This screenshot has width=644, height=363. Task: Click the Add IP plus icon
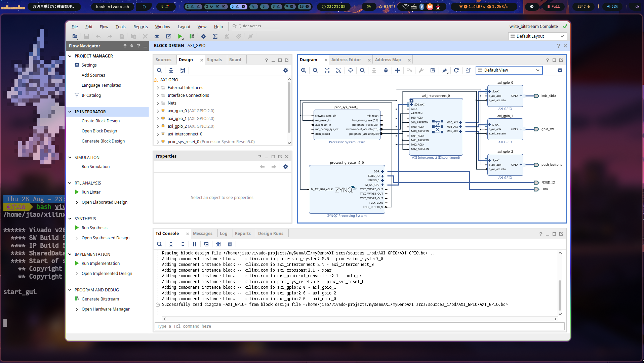(x=398, y=70)
